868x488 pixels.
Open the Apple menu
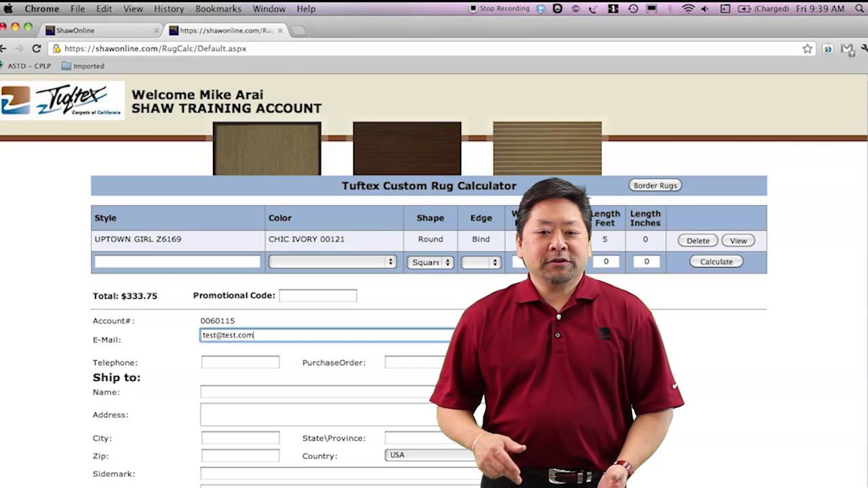9,9
